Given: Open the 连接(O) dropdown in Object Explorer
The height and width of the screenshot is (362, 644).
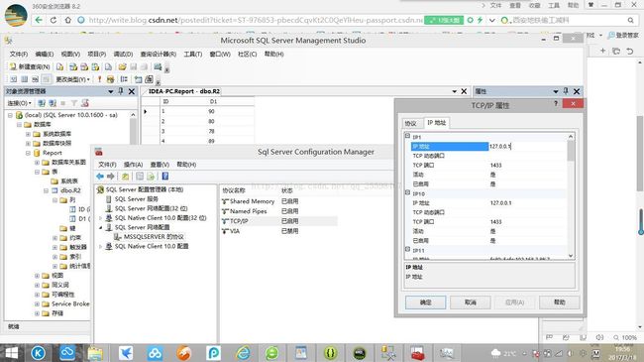Looking at the screenshot, I should [x=19, y=103].
